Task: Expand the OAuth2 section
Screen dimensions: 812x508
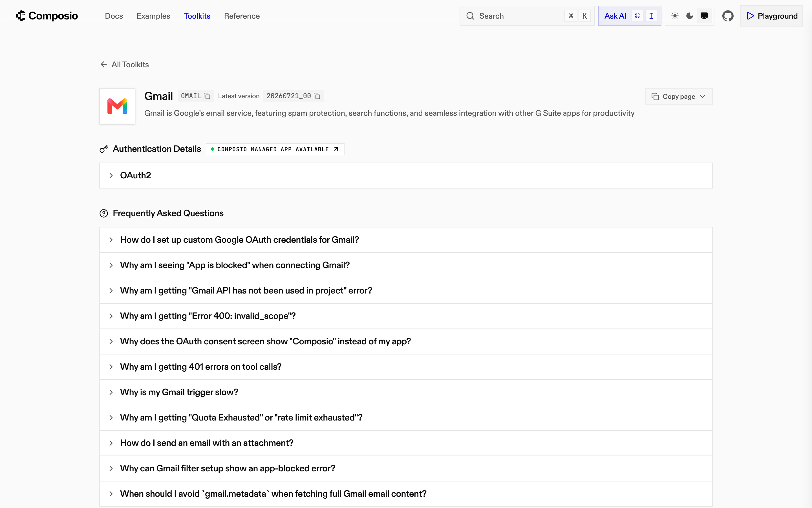Action: coord(406,175)
